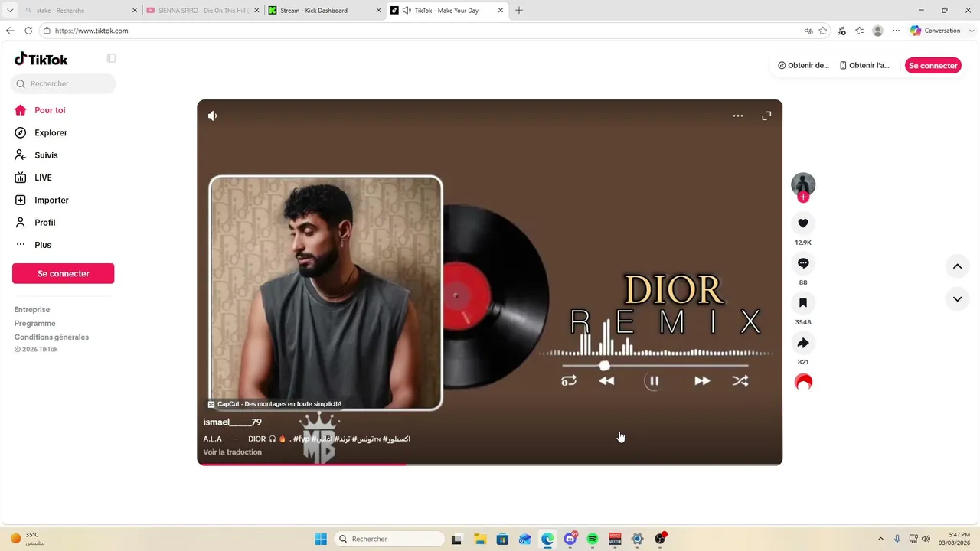Open the browser tab search dropdown
This screenshot has width=980, height=551.
pos(10,11)
